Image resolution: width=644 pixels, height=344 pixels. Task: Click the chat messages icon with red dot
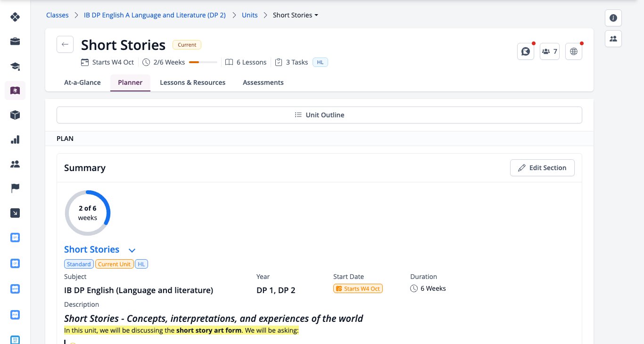526,51
